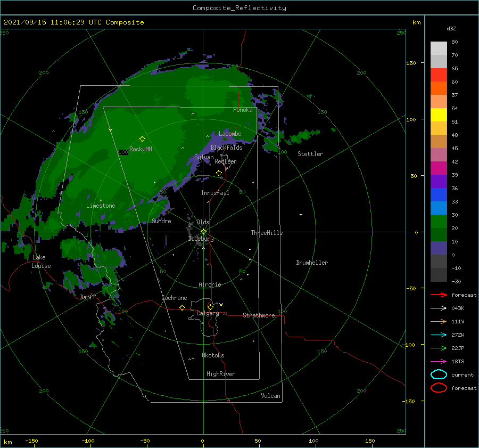Click the purple 36-39 dBZ swatch
This screenshot has width=479, height=448.
coord(439,181)
